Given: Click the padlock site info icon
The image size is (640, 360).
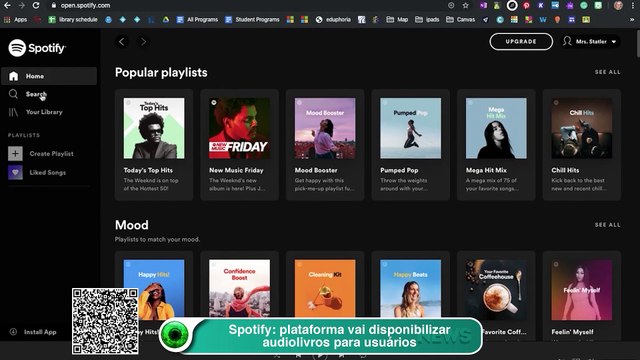Looking at the screenshot, I should click(x=53, y=5).
